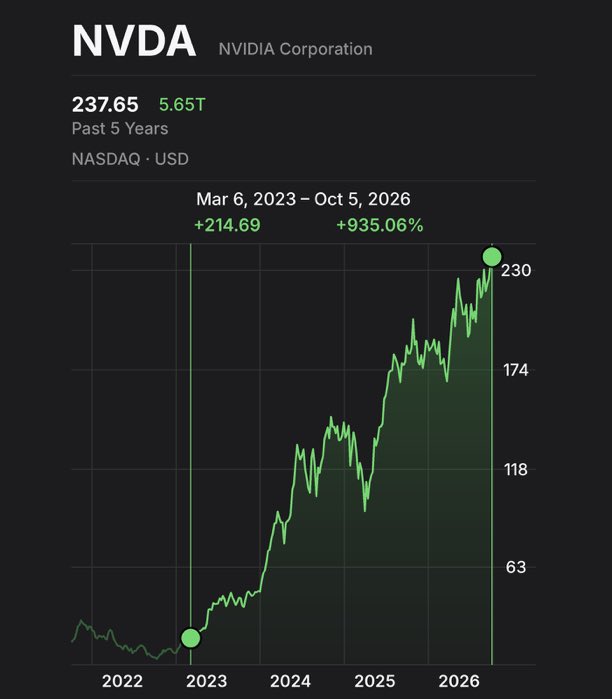
Task: Click the NVDA ticker title
Action: tap(134, 41)
